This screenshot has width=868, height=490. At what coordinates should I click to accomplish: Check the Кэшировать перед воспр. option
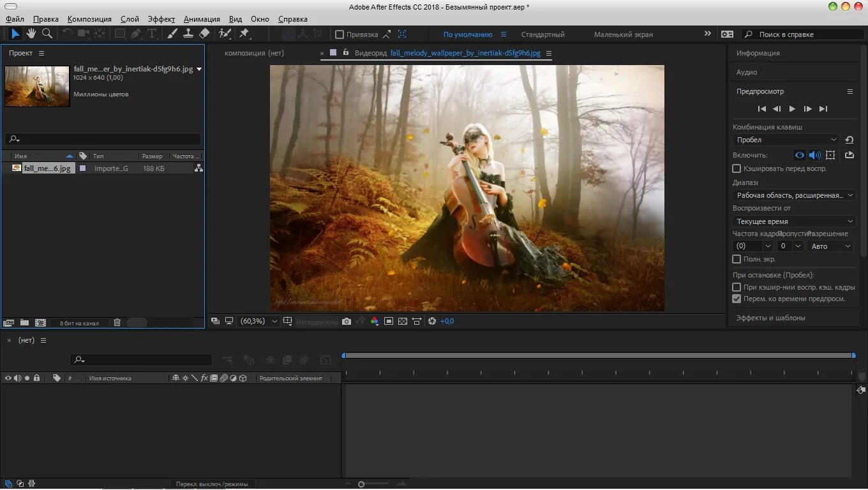[x=737, y=168]
